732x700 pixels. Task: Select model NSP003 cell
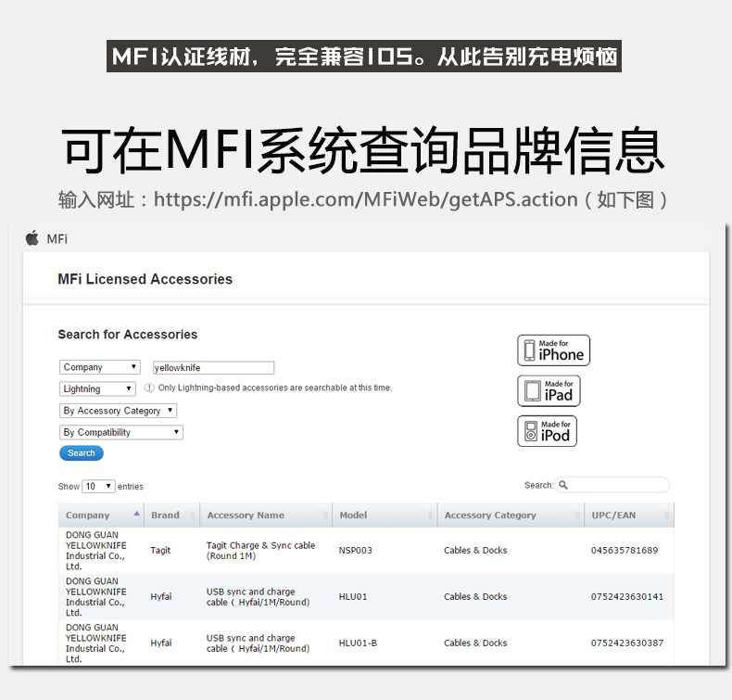coord(355,551)
